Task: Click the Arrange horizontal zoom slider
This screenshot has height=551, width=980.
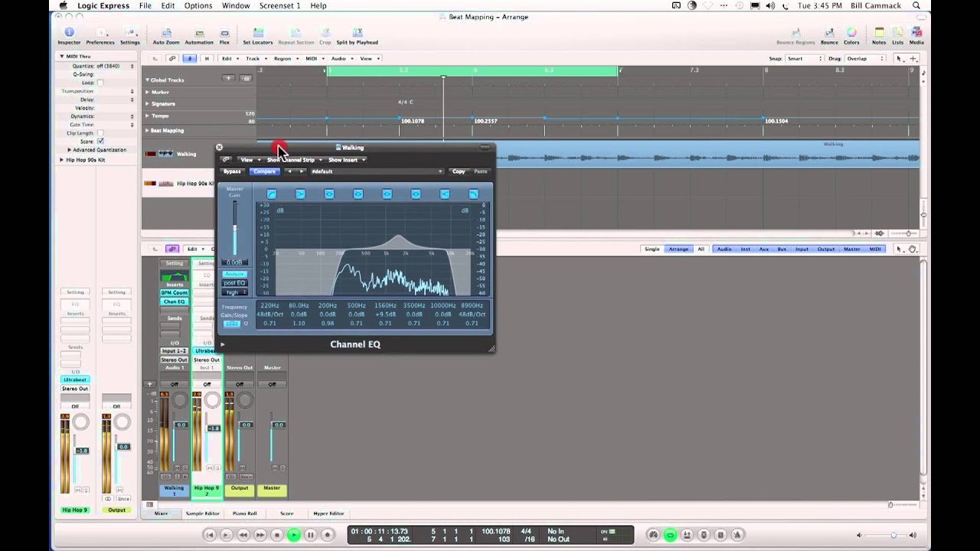Action: (x=908, y=233)
